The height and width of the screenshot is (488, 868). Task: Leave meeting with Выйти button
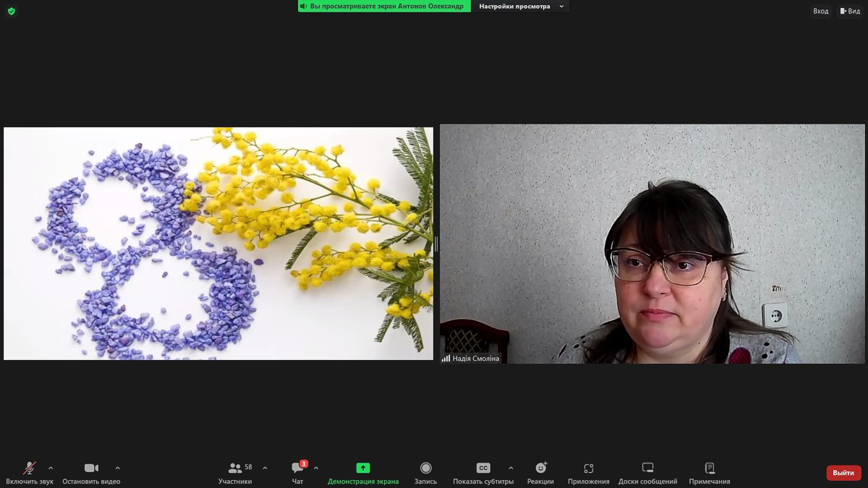843,473
